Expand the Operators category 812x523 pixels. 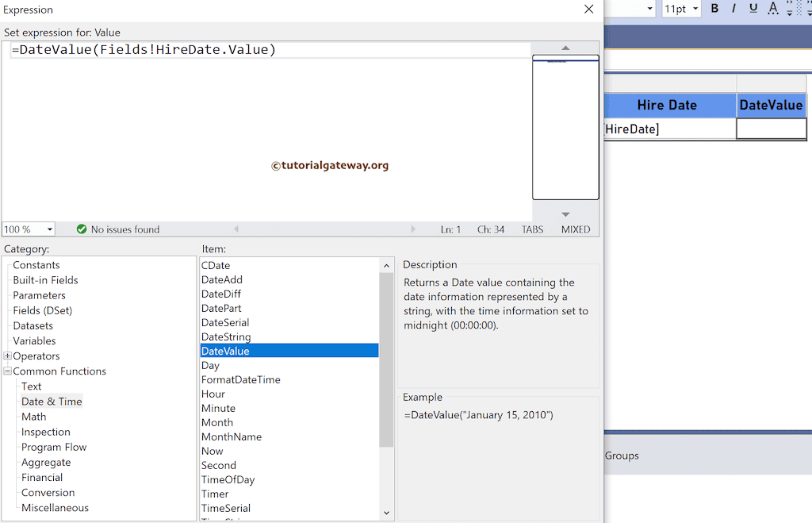(6, 356)
